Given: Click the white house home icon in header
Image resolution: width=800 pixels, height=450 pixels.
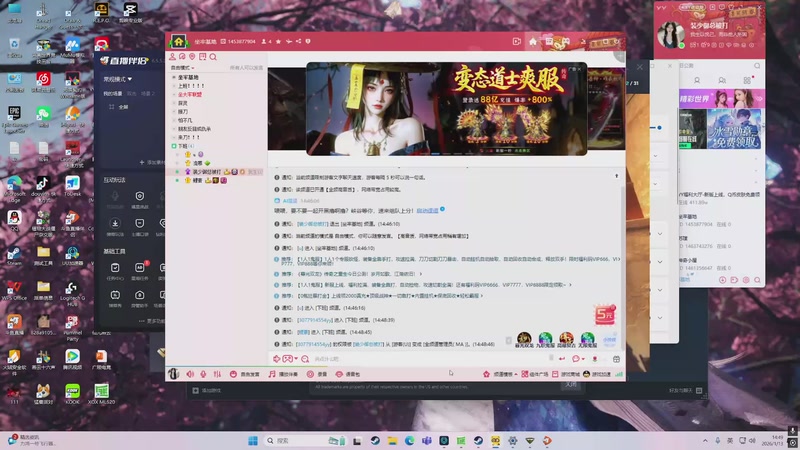Looking at the screenshot, I should (533, 41).
